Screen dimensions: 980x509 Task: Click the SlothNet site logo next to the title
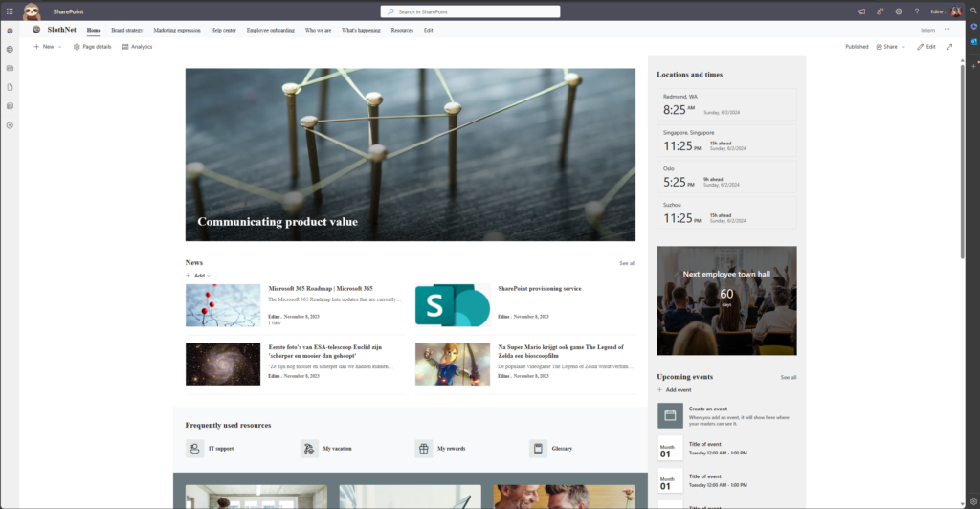pyautogui.click(x=36, y=30)
